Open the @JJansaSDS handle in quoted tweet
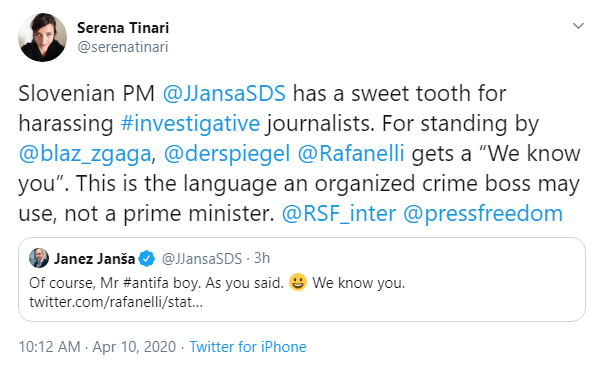Viewport: 603px width, 372px height. (x=202, y=259)
